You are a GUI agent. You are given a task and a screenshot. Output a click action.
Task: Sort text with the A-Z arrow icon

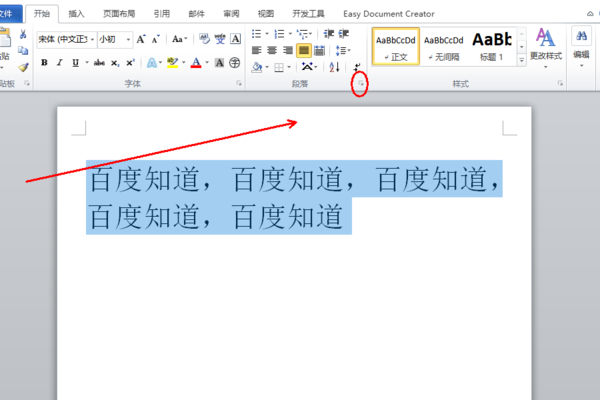pyautogui.click(x=334, y=67)
